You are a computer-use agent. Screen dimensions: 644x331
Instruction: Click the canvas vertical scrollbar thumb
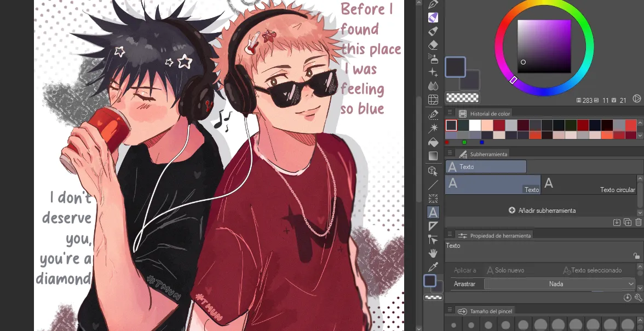418,150
